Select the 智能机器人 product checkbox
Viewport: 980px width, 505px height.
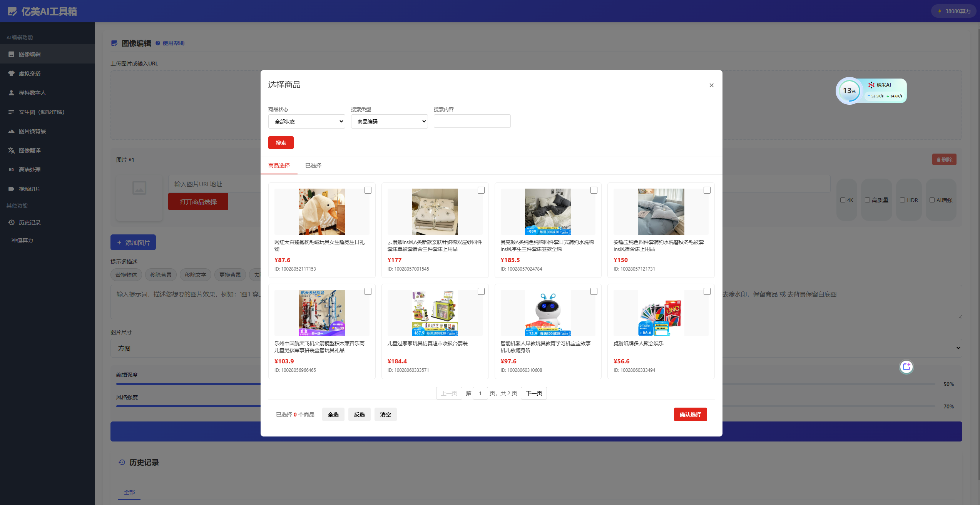point(594,291)
